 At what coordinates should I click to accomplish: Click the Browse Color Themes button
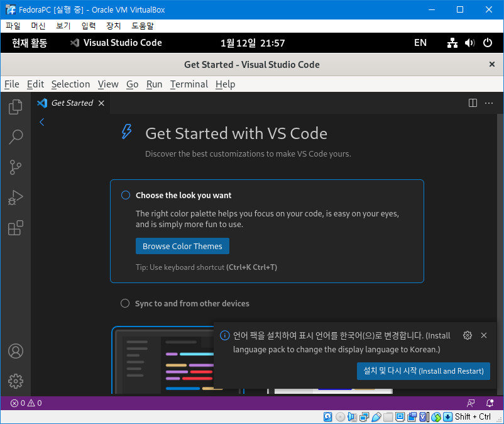[x=182, y=246]
